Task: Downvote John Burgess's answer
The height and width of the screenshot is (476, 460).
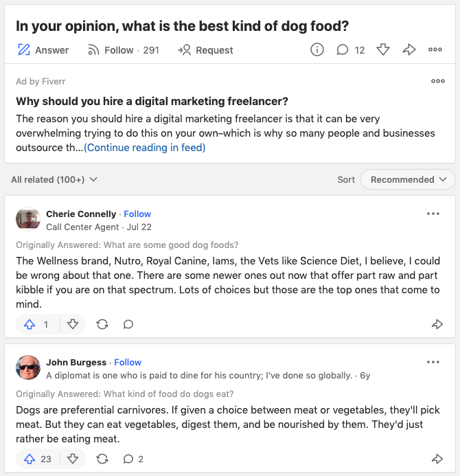Action: tap(73, 459)
